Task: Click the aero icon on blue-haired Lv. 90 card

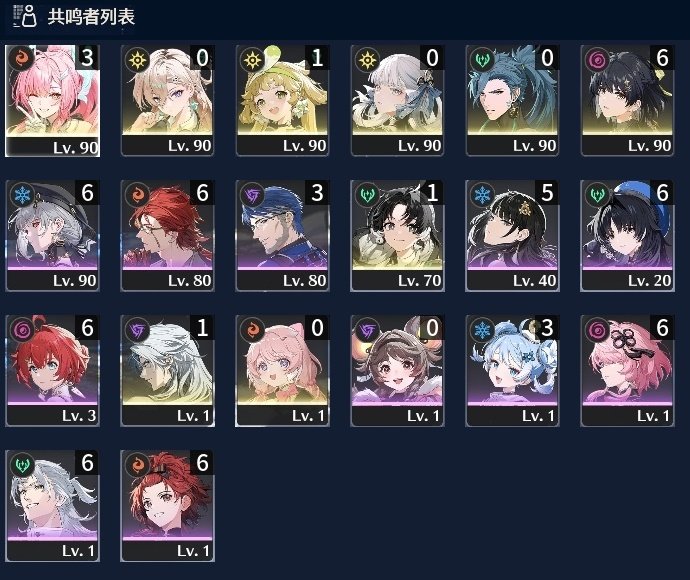Action: pyautogui.click(x=482, y=59)
